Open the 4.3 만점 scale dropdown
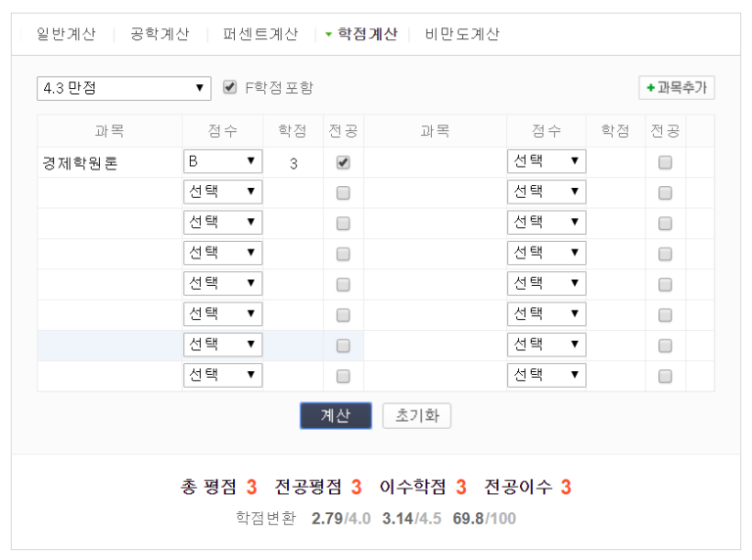The width and height of the screenshot is (752, 560). 123,88
